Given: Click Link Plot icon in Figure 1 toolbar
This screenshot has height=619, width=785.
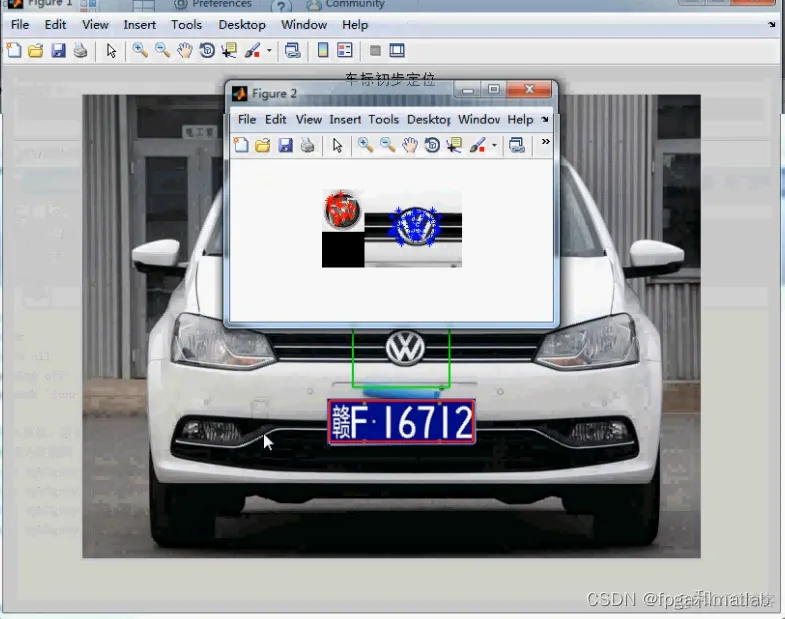Looking at the screenshot, I should (x=292, y=51).
